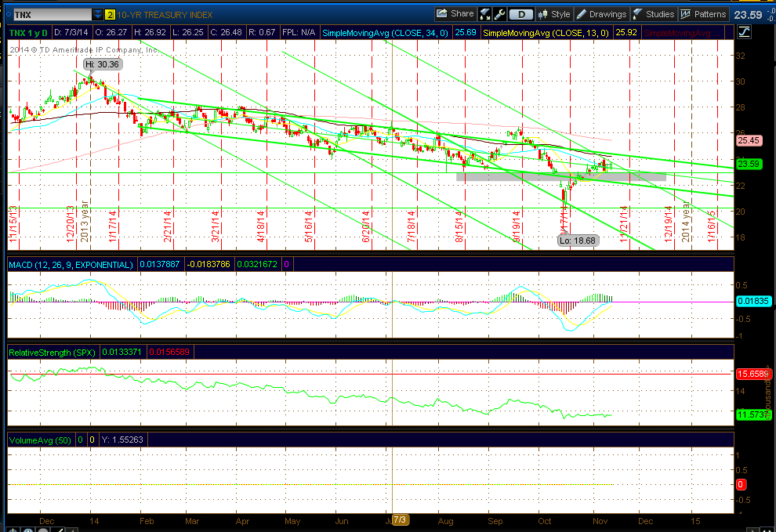Click the Lo: 18.68 price bubble
This screenshot has width=776, height=532.
click(x=578, y=241)
